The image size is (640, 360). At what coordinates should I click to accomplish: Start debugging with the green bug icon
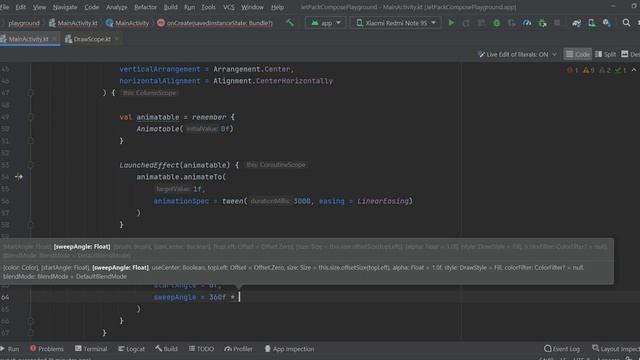[x=497, y=23]
